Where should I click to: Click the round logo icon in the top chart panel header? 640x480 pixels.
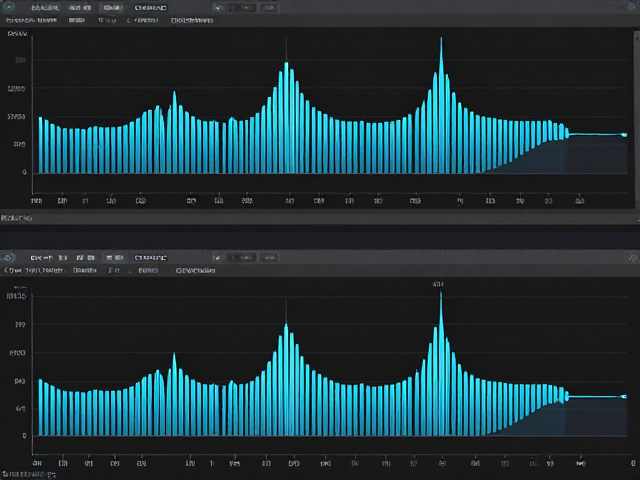tap(9, 7)
